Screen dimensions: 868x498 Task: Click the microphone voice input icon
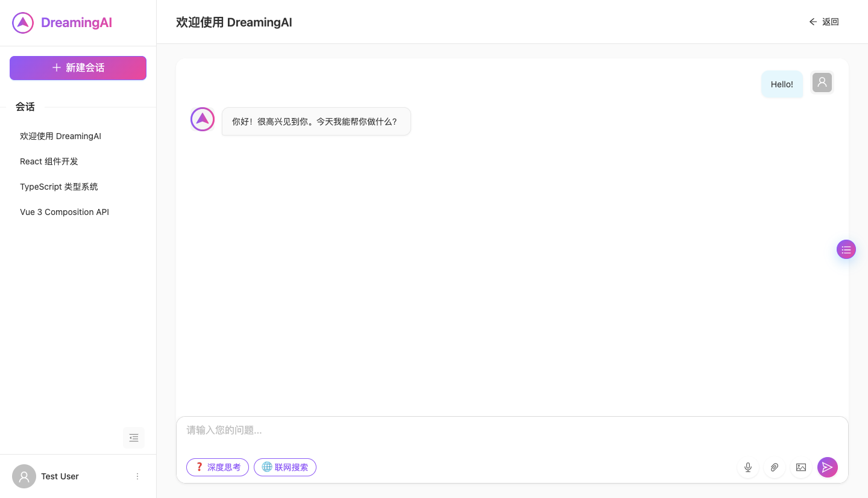tap(748, 467)
